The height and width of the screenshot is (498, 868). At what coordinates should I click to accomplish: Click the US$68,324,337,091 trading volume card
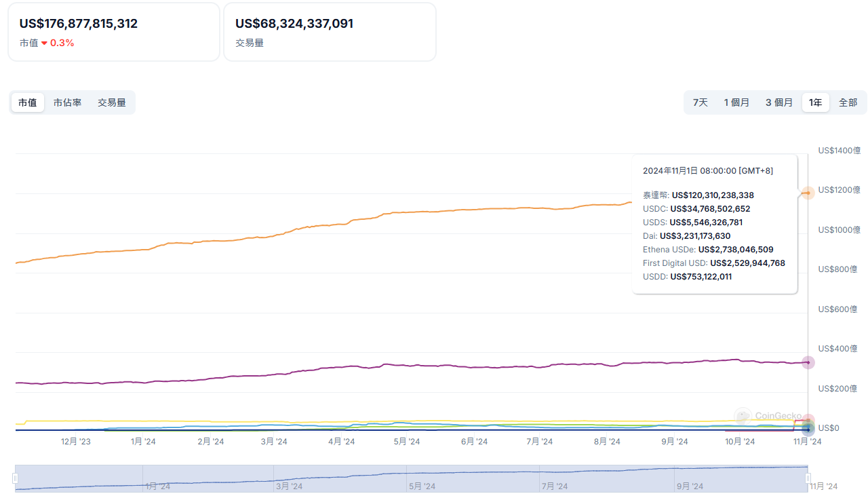(330, 32)
